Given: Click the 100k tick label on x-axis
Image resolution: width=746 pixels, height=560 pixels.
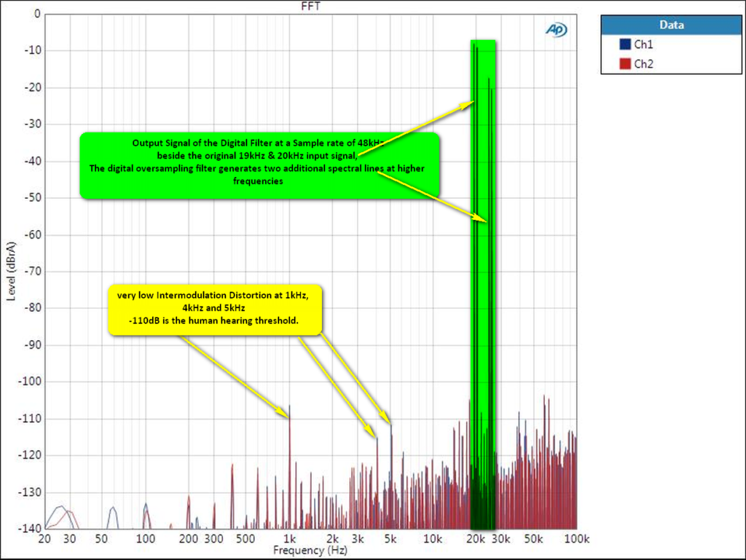Looking at the screenshot, I should [576, 539].
